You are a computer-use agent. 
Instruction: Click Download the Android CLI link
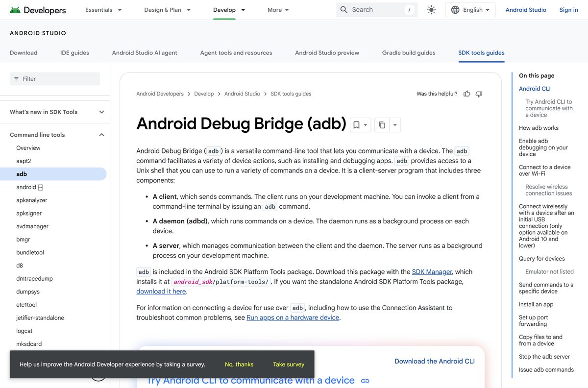point(435,361)
